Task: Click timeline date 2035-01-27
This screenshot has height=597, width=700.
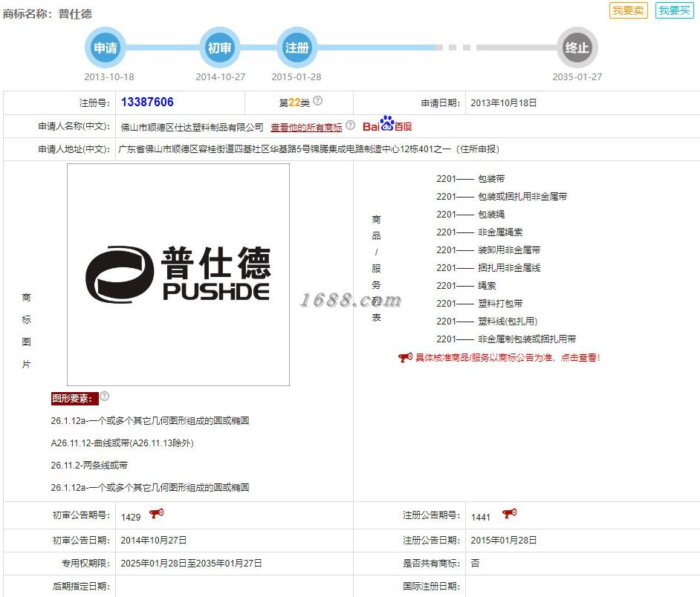Action: tap(577, 76)
